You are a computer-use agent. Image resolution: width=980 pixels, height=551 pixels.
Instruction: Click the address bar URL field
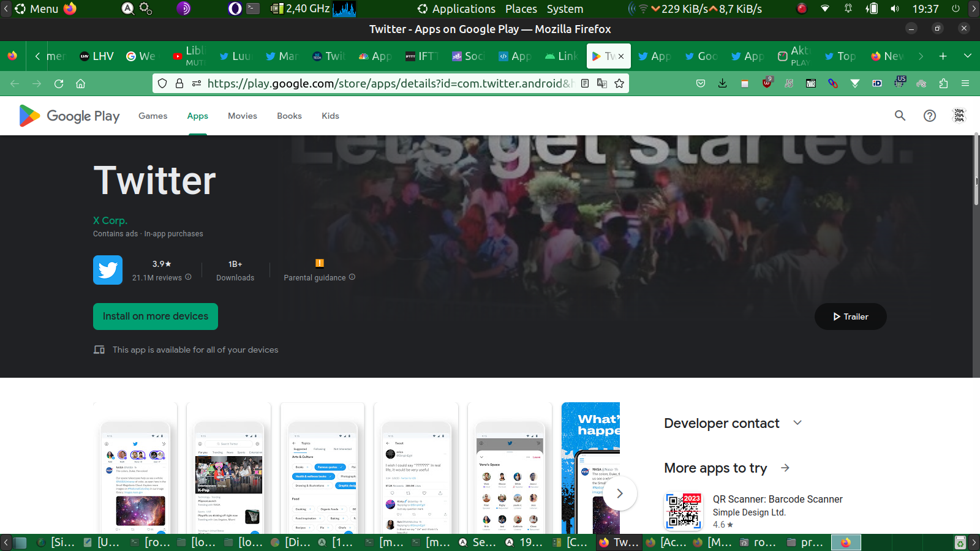click(390, 83)
